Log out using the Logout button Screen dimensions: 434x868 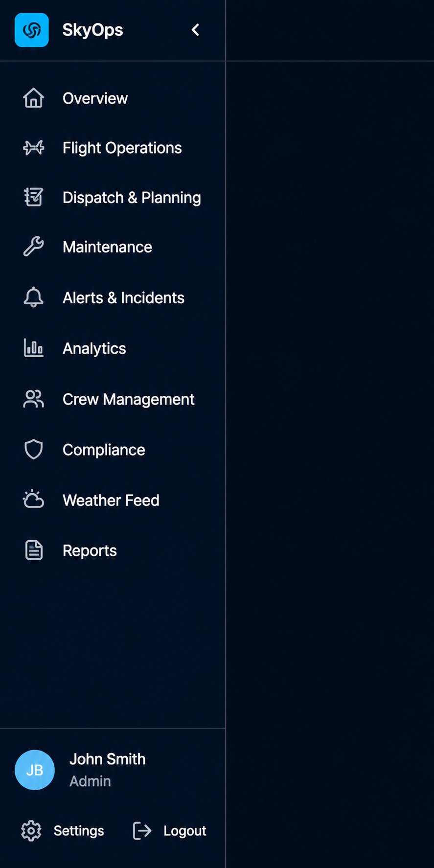170,830
